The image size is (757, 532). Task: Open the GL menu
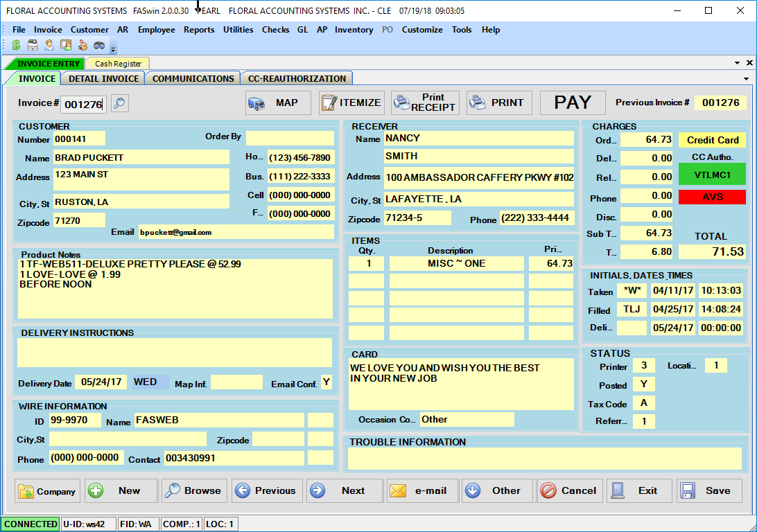303,29
